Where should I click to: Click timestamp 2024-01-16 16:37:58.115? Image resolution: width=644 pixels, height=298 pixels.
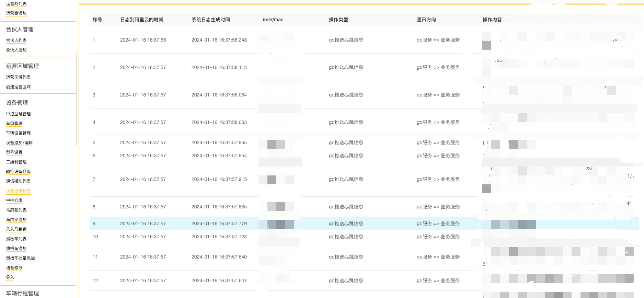tap(219, 67)
